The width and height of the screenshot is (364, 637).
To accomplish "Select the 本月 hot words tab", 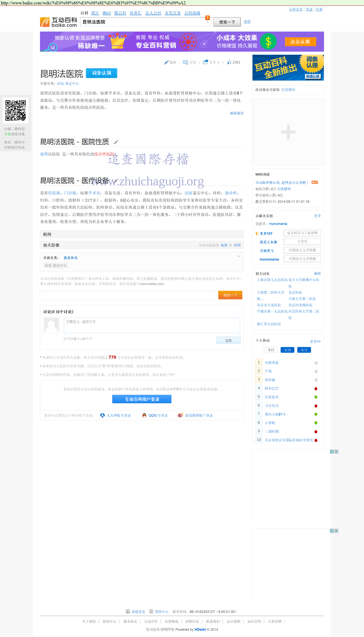I will pyautogui.click(x=304, y=350).
